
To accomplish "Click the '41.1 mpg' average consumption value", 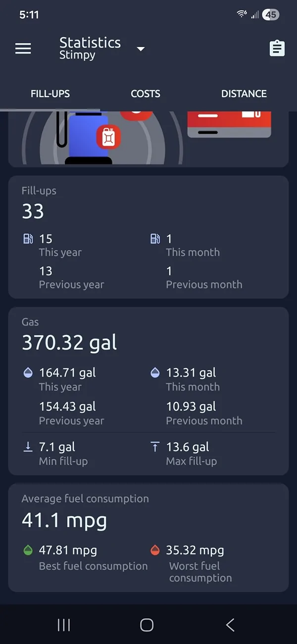I will [x=63, y=520].
